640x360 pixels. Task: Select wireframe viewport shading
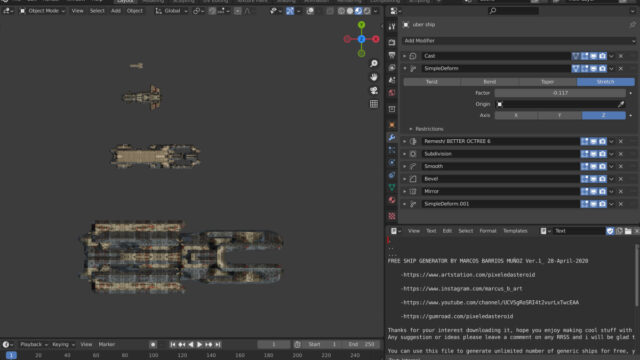click(341, 11)
